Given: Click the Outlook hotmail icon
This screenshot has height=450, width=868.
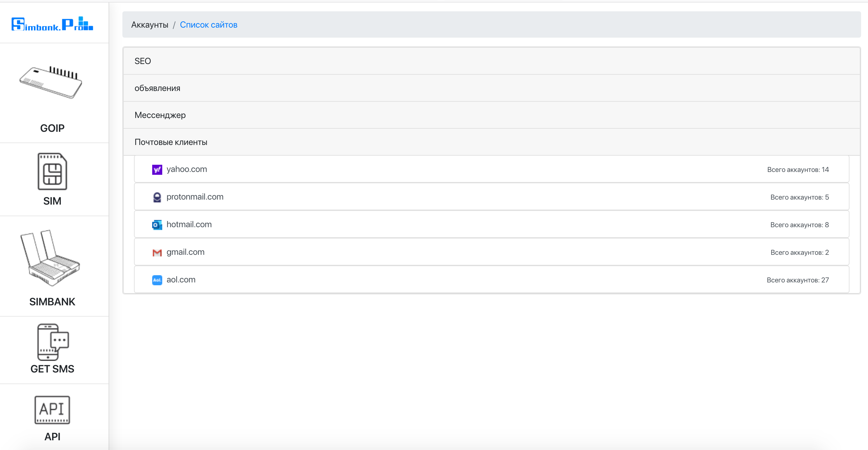Looking at the screenshot, I should click(x=157, y=225).
